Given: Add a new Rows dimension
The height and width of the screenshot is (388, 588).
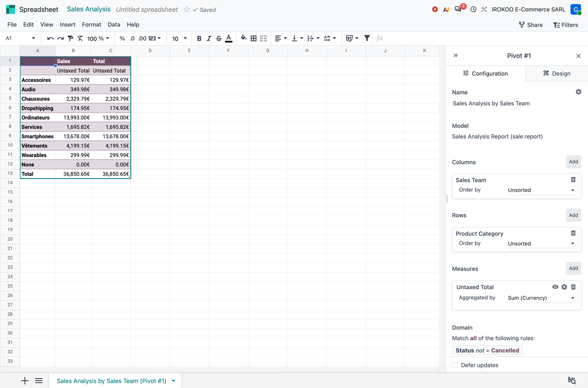Looking at the screenshot, I should tap(573, 215).
